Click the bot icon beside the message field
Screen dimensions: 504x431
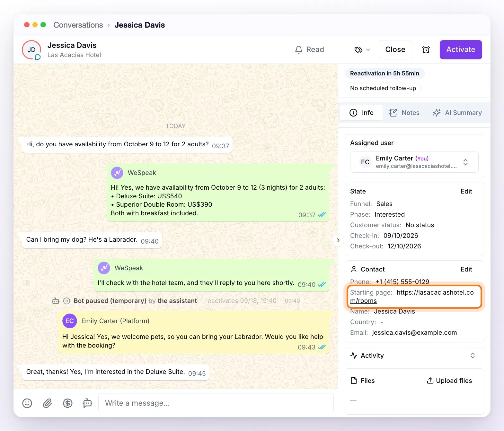click(87, 403)
